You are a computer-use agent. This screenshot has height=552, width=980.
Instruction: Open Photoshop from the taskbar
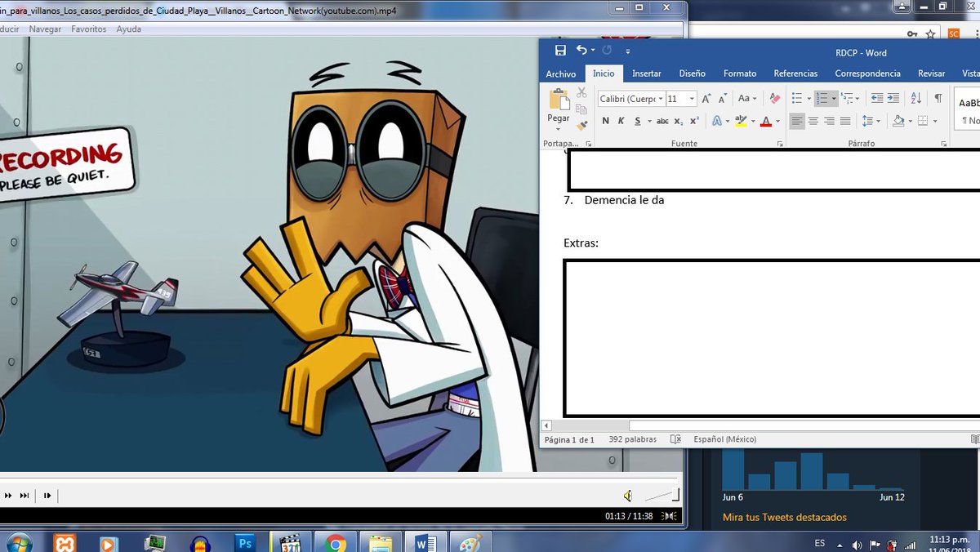point(243,542)
